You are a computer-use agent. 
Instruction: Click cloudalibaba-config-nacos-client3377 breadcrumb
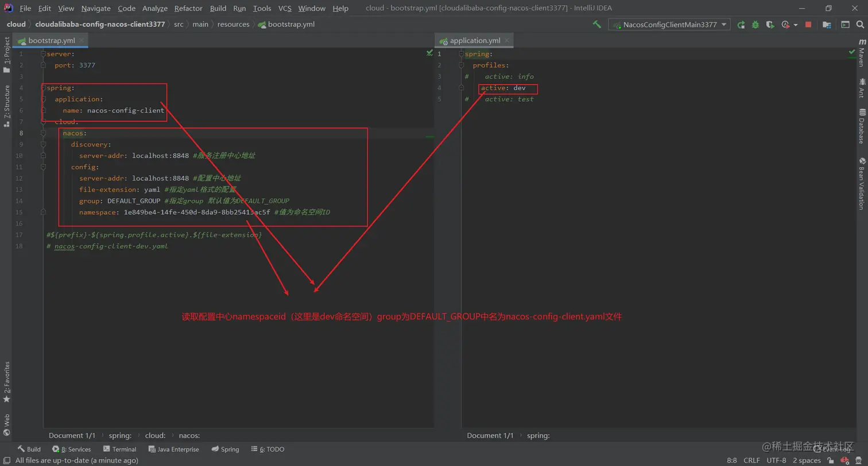(100, 24)
